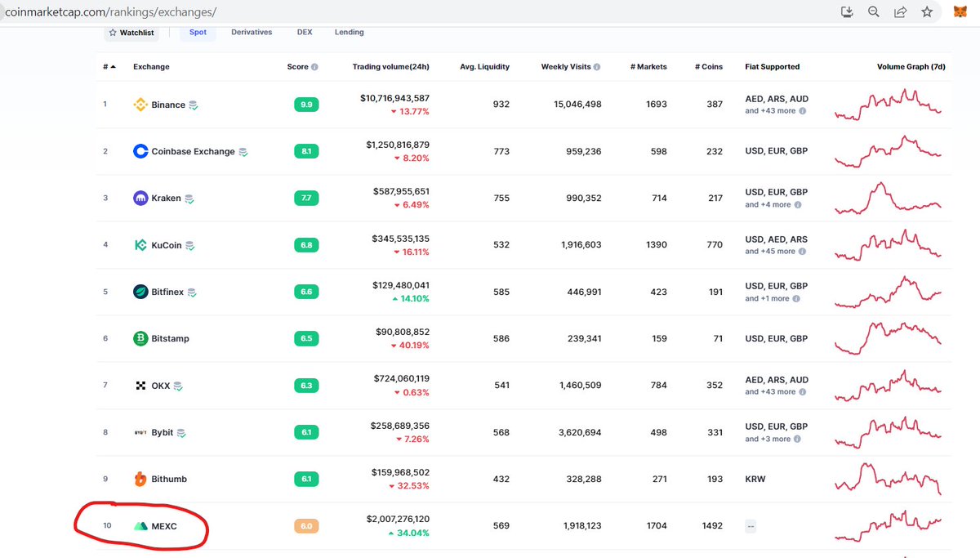Click the Kraken logo icon
Screen dimensions: 980x558
click(140, 198)
